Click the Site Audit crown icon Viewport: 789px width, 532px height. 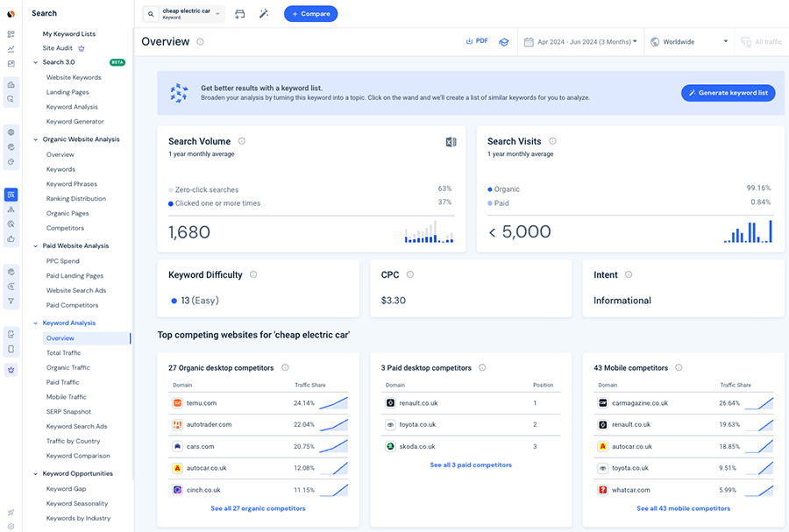[x=82, y=48]
